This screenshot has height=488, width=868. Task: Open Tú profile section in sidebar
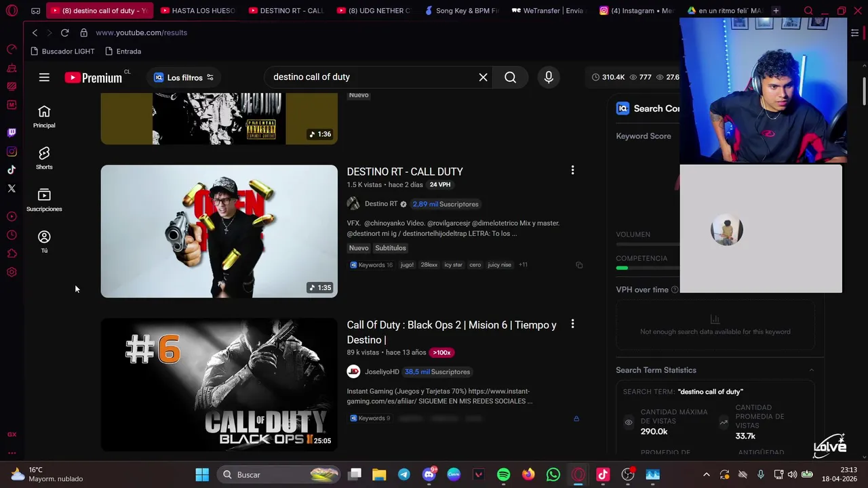pyautogui.click(x=44, y=242)
